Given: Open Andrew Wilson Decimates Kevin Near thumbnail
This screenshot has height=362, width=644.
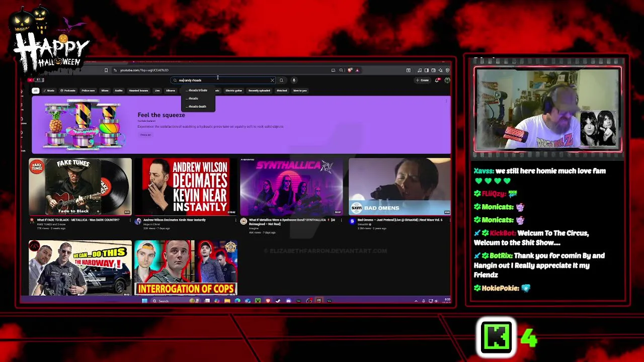Looking at the screenshot, I should click(186, 187).
